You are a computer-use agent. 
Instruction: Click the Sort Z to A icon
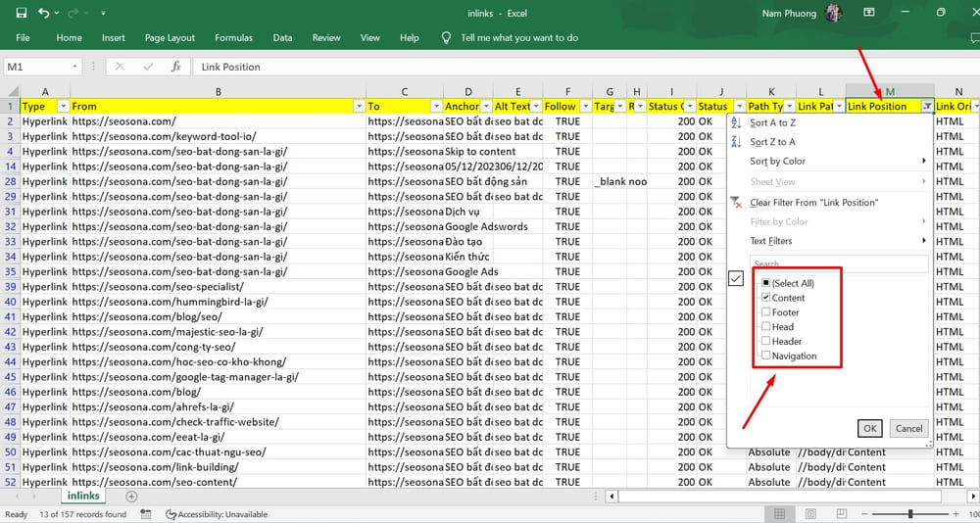tap(736, 142)
